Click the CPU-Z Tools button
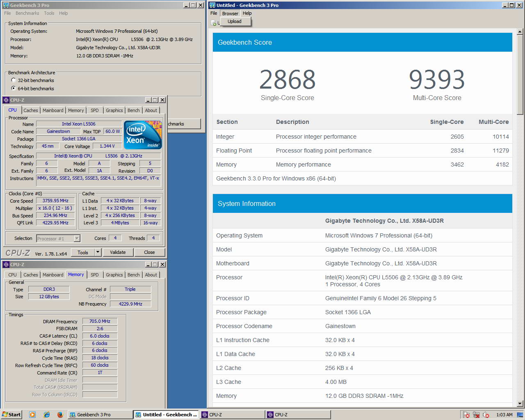Viewport: 525px width, 420px height. (83, 252)
